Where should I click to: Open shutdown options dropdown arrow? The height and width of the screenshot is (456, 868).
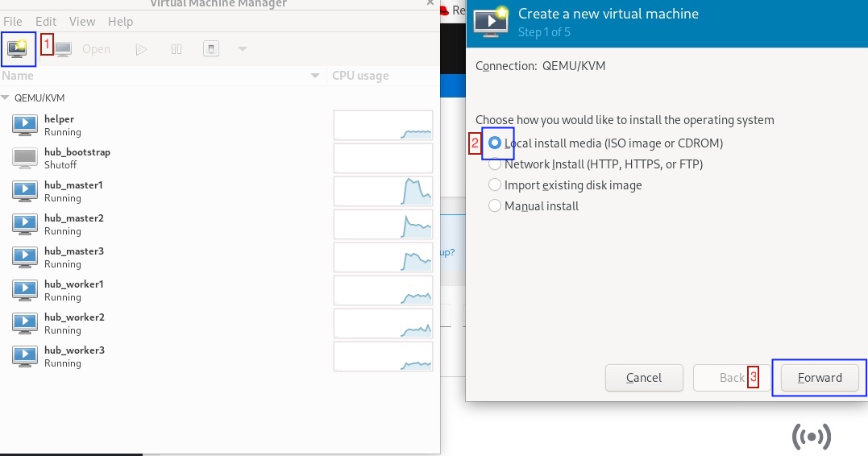[242, 48]
